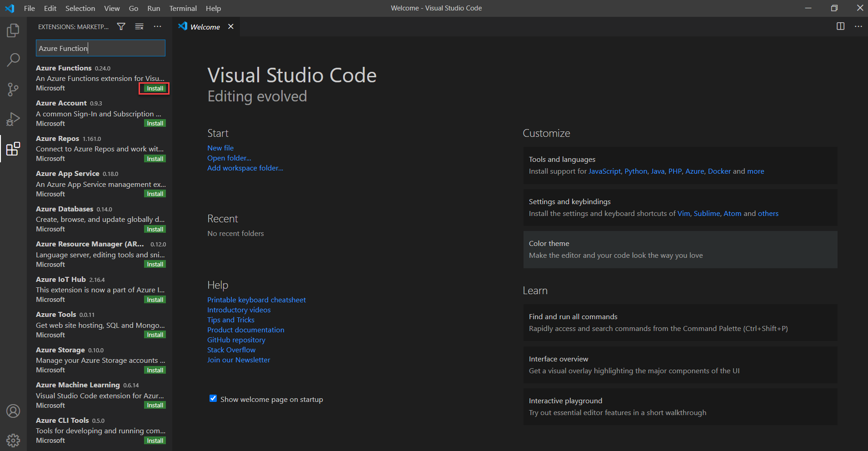Click the Sublime keybindings link
The height and width of the screenshot is (451, 868).
point(707,213)
